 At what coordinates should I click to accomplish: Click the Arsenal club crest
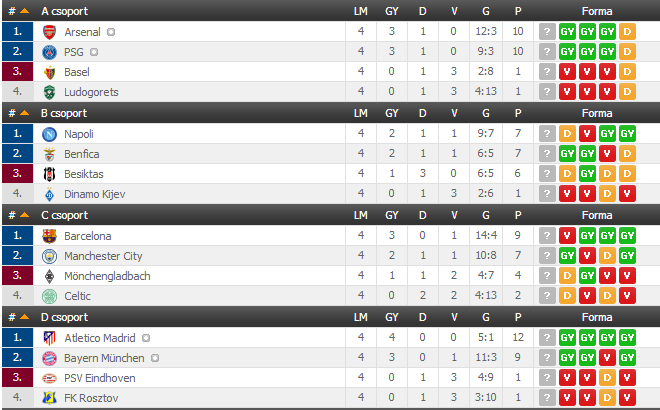50,31
